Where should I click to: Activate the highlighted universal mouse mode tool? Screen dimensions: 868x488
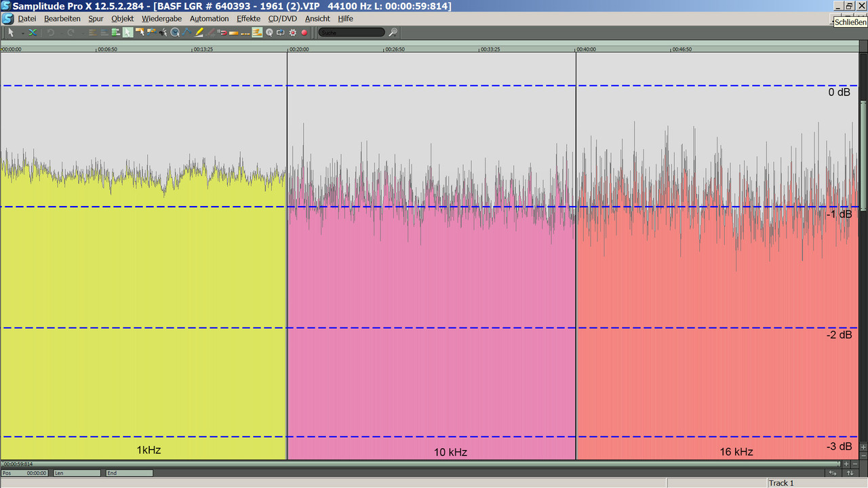point(127,32)
